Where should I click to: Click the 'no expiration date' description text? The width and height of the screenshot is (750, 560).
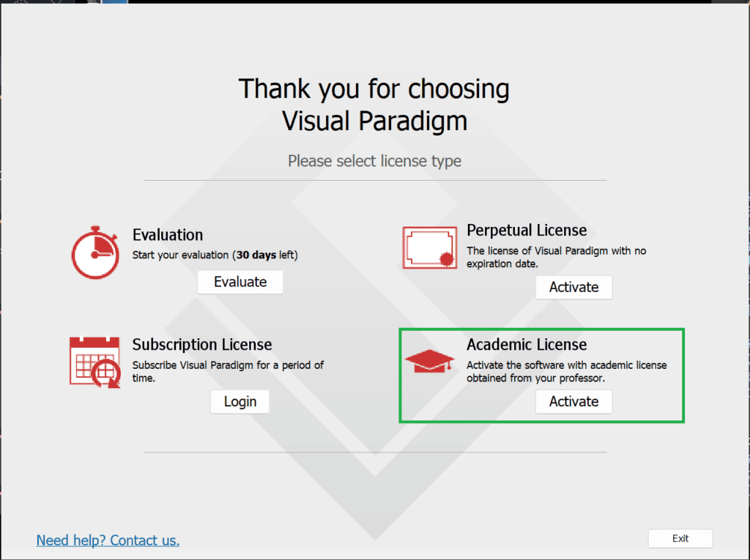(x=557, y=257)
